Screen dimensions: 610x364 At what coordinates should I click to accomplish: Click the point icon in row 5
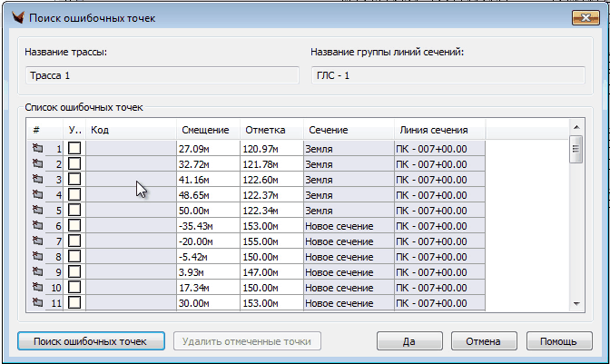click(x=38, y=210)
